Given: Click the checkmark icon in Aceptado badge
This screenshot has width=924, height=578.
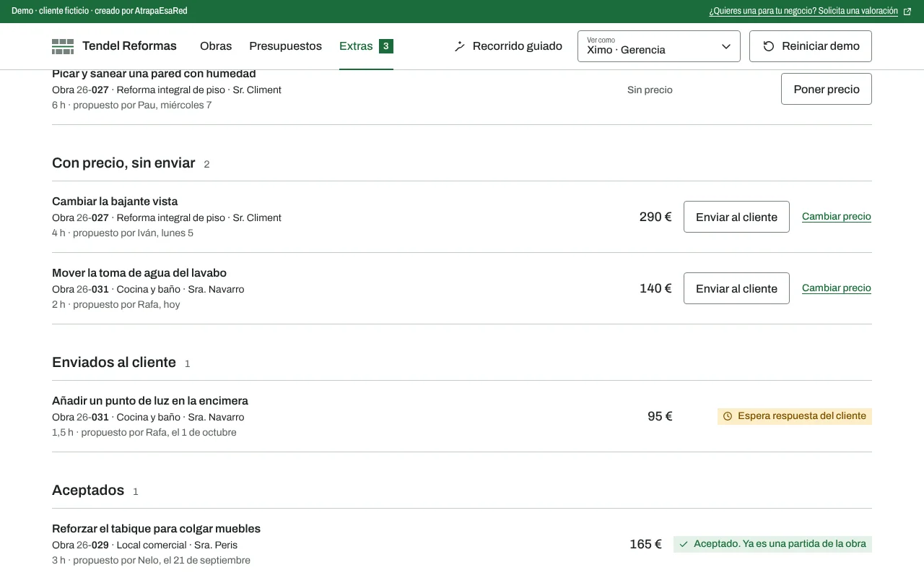Looking at the screenshot, I should 684,544.
